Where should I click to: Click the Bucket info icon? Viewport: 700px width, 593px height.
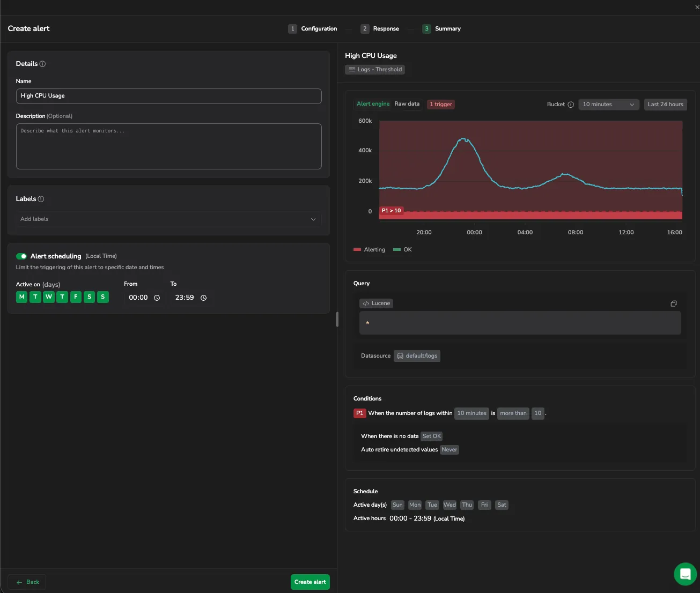(571, 105)
